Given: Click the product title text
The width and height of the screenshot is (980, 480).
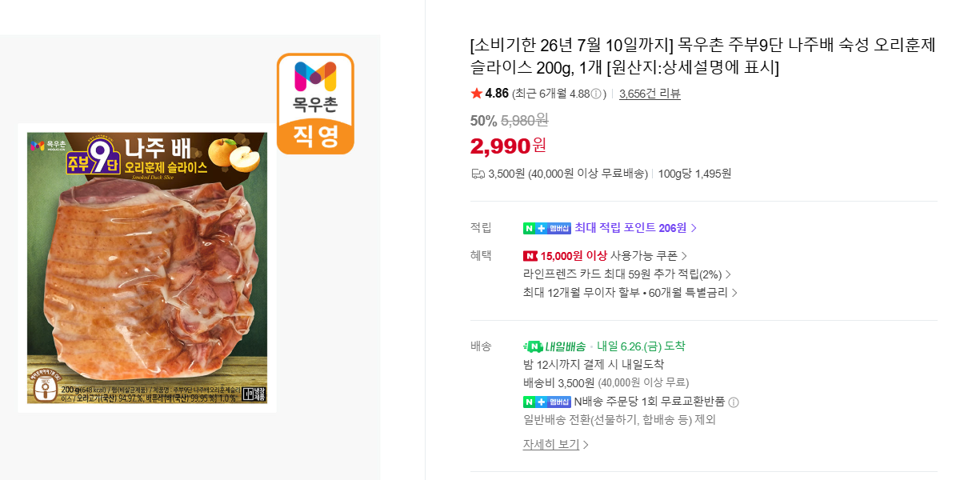Looking at the screenshot, I should tap(702, 56).
